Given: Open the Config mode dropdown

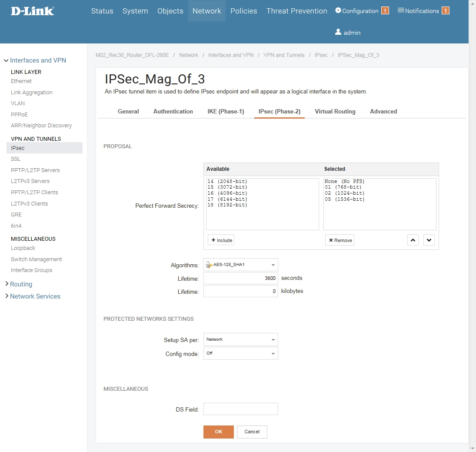Looking at the screenshot, I should tap(240, 353).
